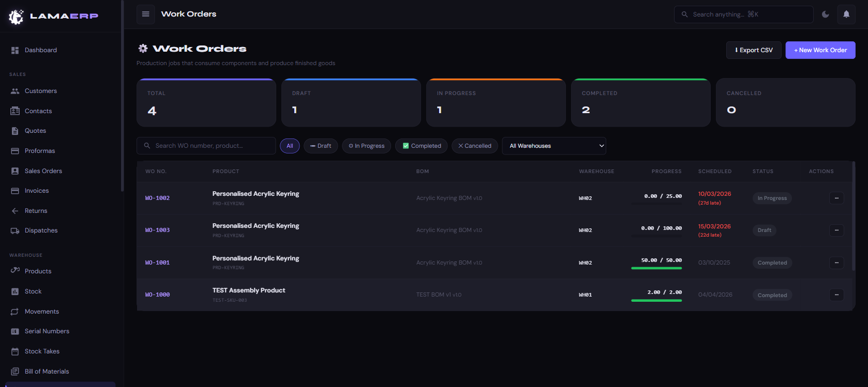Click the Invoices card icon

pos(15,191)
